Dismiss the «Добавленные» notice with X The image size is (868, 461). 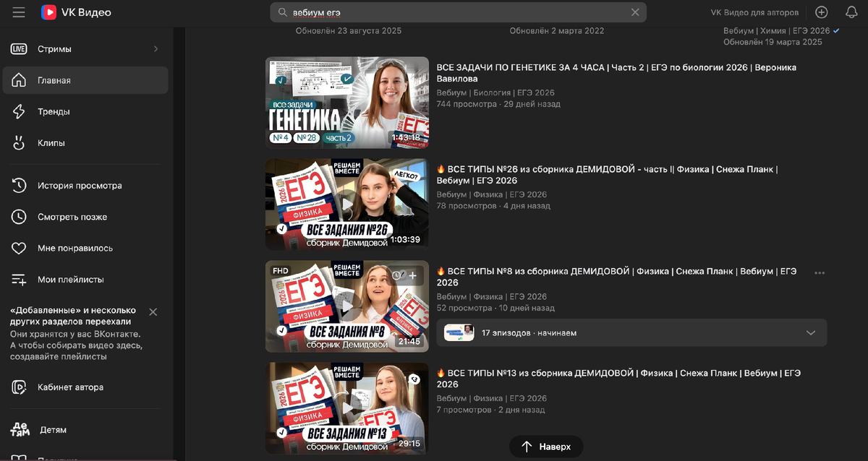click(153, 312)
